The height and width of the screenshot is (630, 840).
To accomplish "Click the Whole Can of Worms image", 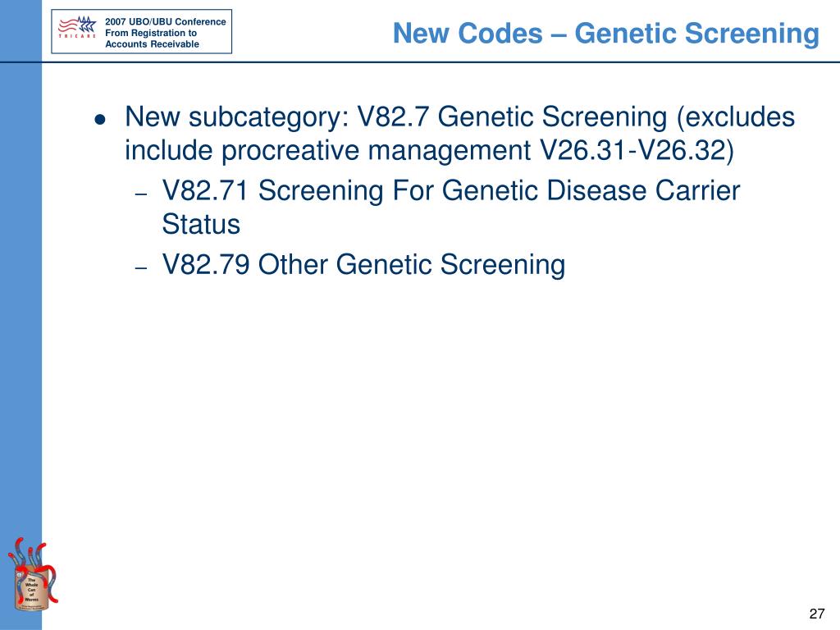I will (x=32, y=574).
